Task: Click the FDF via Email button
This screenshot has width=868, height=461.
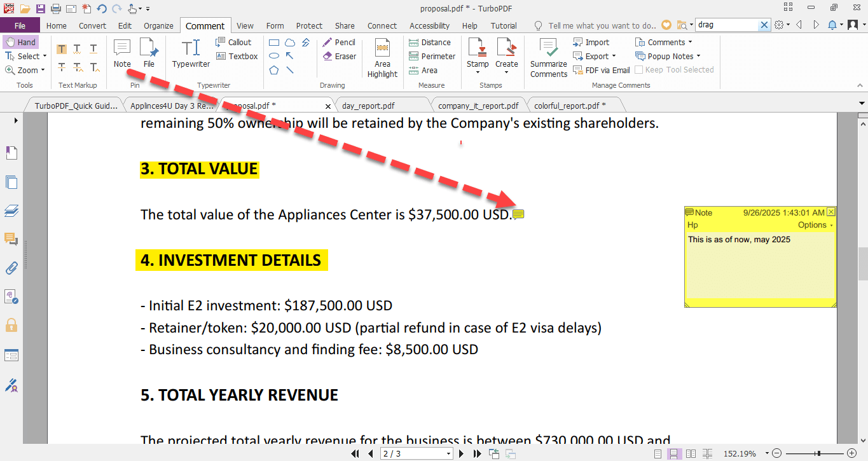Action: tap(601, 70)
